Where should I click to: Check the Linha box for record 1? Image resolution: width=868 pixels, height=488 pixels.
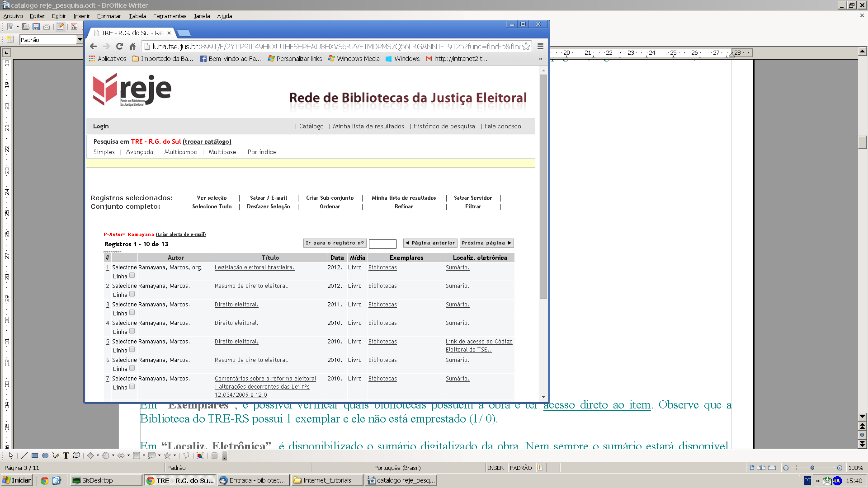tap(132, 275)
